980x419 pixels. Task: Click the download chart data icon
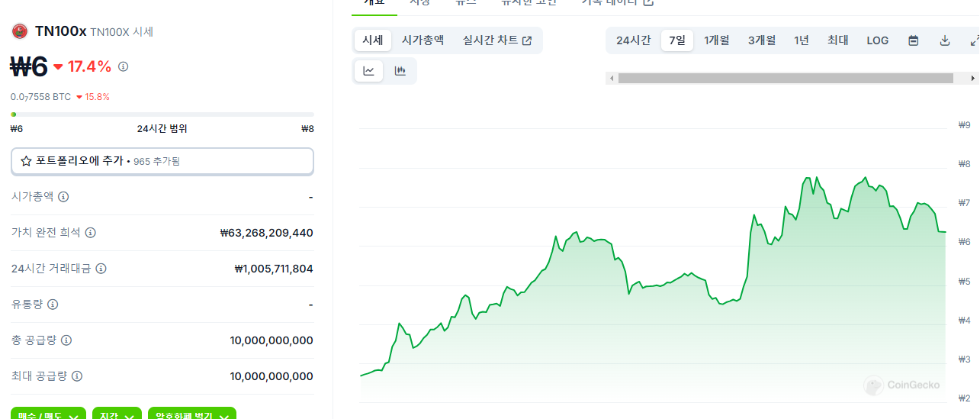click(x=944, y=40)
